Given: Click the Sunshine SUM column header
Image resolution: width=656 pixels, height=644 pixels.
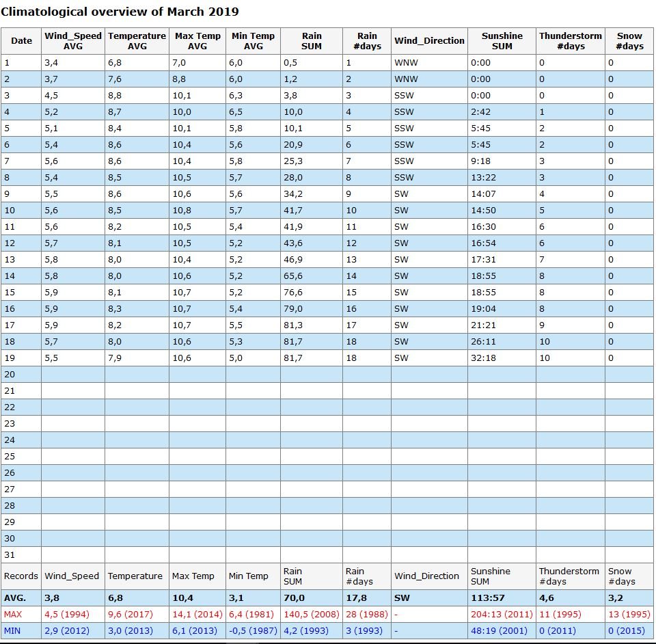Looking at the screenshot, I should coord(502,41).
